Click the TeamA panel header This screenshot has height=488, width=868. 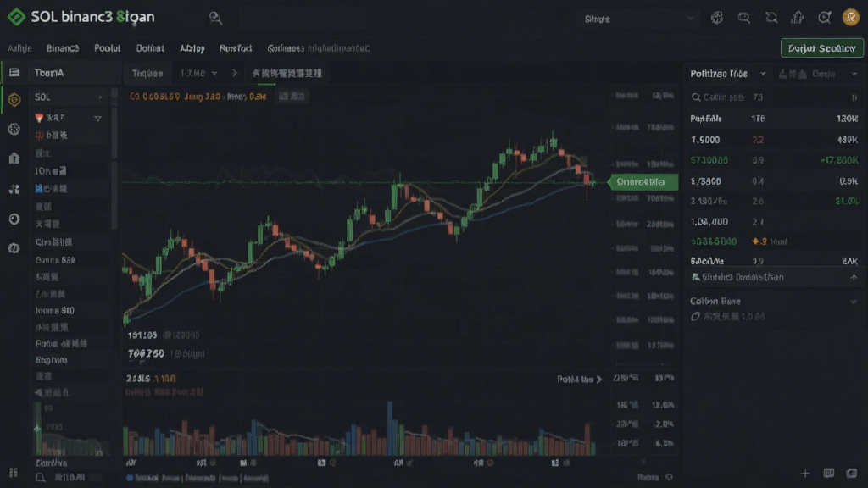coord(73,73)
